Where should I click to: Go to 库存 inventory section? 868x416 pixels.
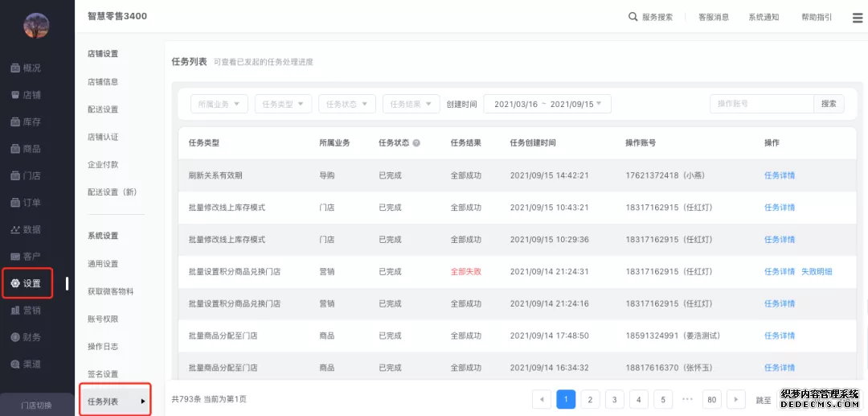pyautogui.click(x=26, y=122)
